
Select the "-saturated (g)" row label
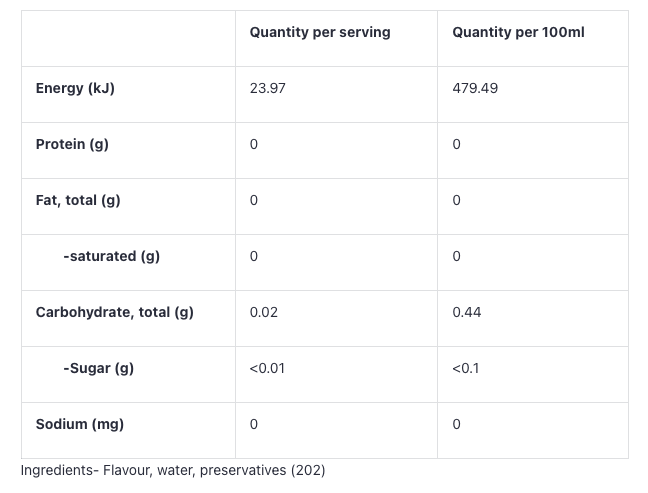pos(111,256)
